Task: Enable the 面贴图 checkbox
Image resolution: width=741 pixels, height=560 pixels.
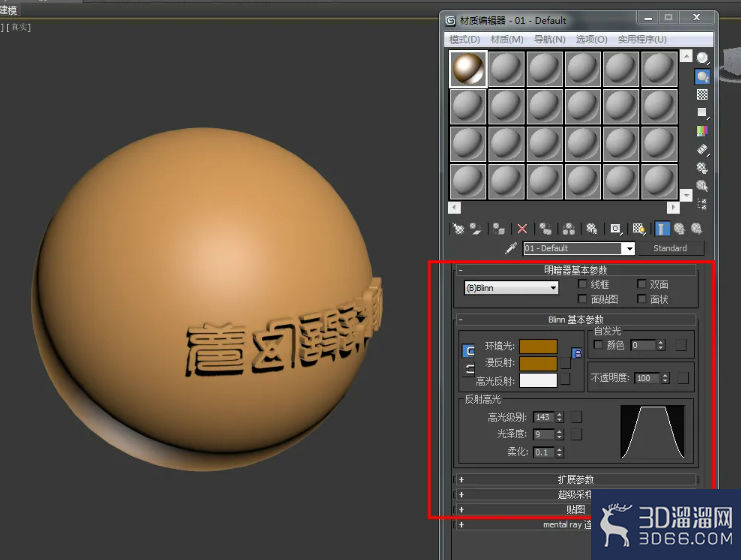Action: click(x=582, y=299)
